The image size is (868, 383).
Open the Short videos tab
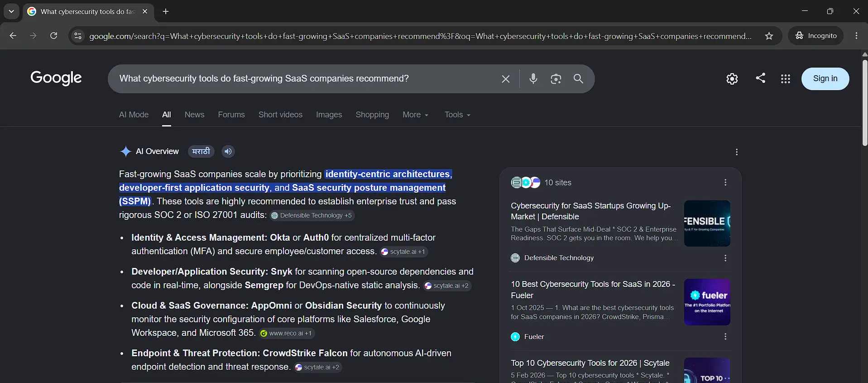click(280, 115)
